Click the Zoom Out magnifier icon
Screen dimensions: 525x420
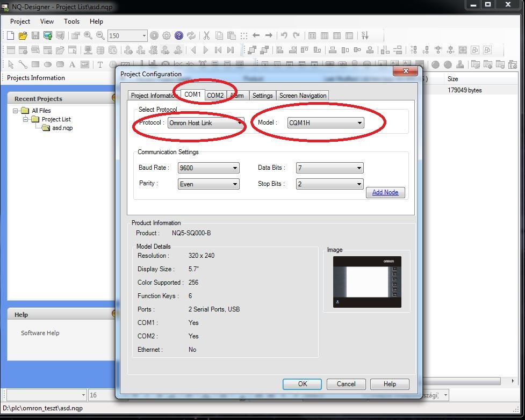coord(100,35)
